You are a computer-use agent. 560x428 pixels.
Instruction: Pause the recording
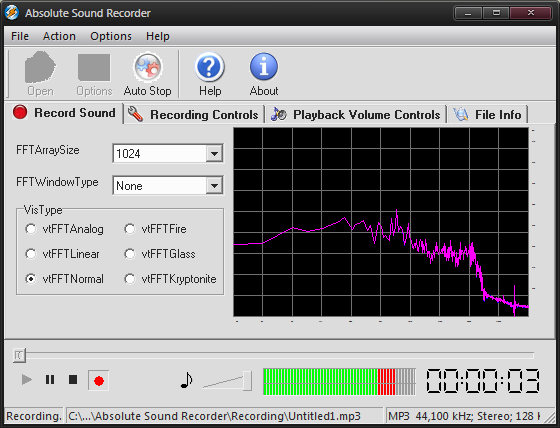pyautogui.click(x=50, y=379)
